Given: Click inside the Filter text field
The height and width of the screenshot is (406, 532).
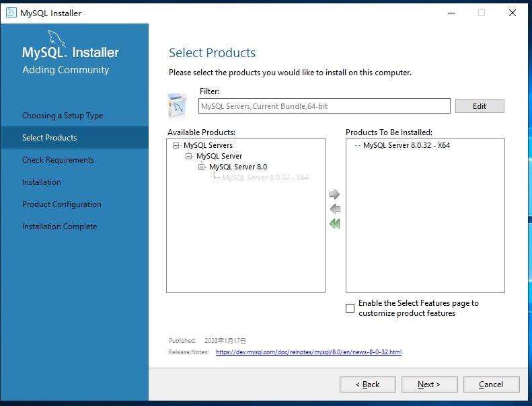Looking at the screenshot, I should (x=324, y=106).
